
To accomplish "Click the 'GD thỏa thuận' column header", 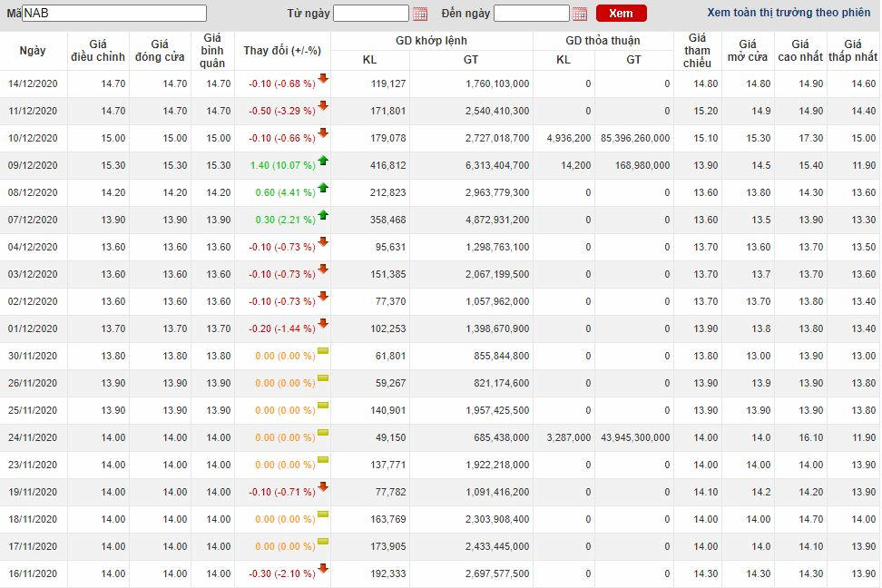I will (603, 41).
